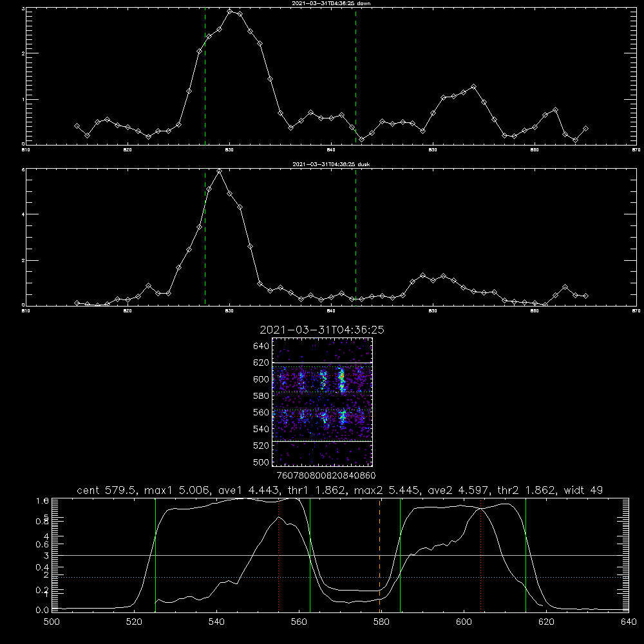Click left green dashed line in dusk plot
The image size is (644, 644).
tap(205, 238)
